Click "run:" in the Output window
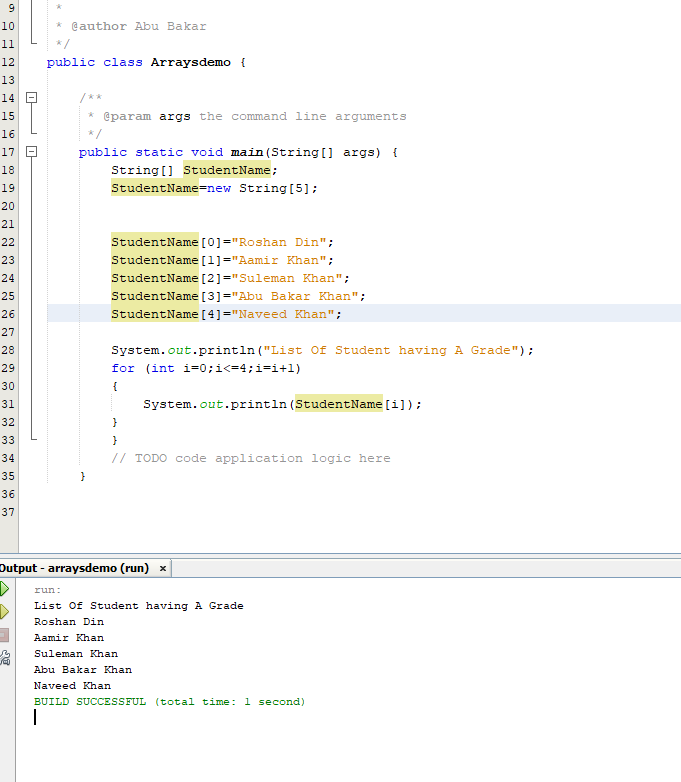This screenshot has width=681, height=782. [47, 590]
